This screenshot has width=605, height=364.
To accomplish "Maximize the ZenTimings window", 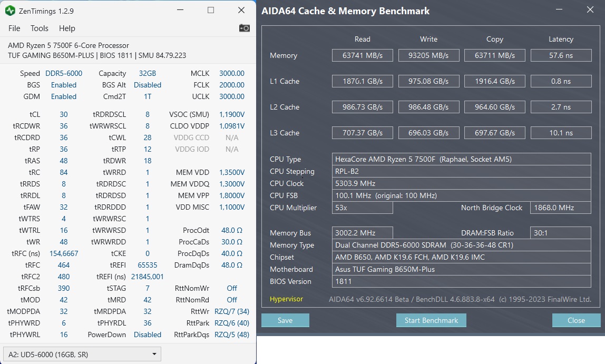I will [x=211, y=10].
